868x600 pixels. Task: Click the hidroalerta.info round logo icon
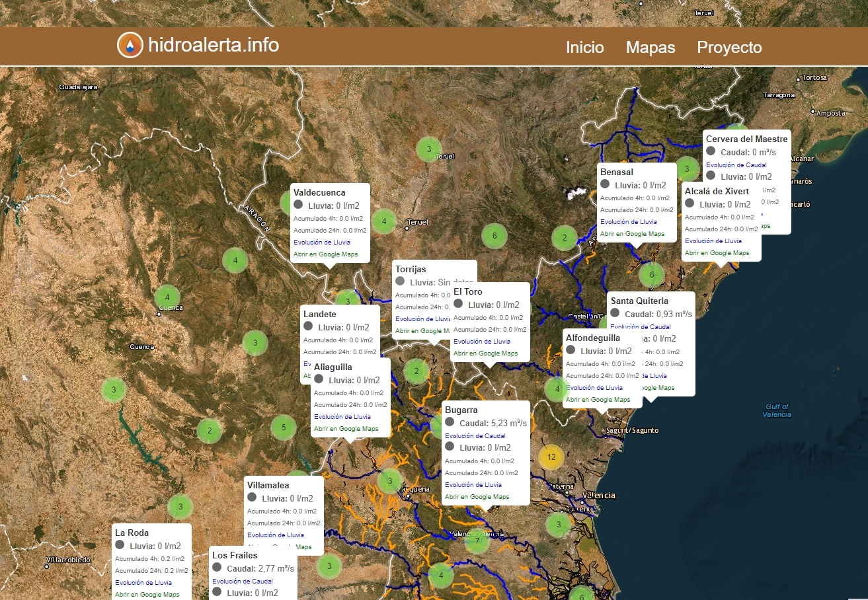point(130,45)
